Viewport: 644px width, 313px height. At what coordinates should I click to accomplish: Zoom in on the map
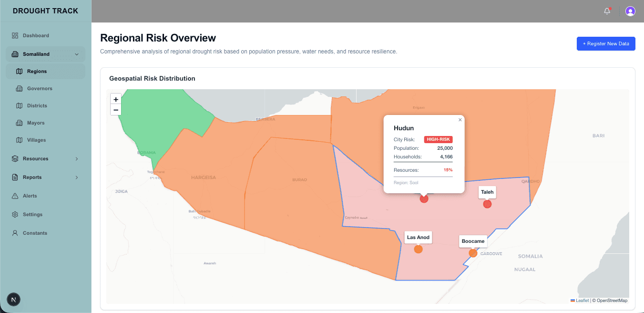click(x=116, y=99)
